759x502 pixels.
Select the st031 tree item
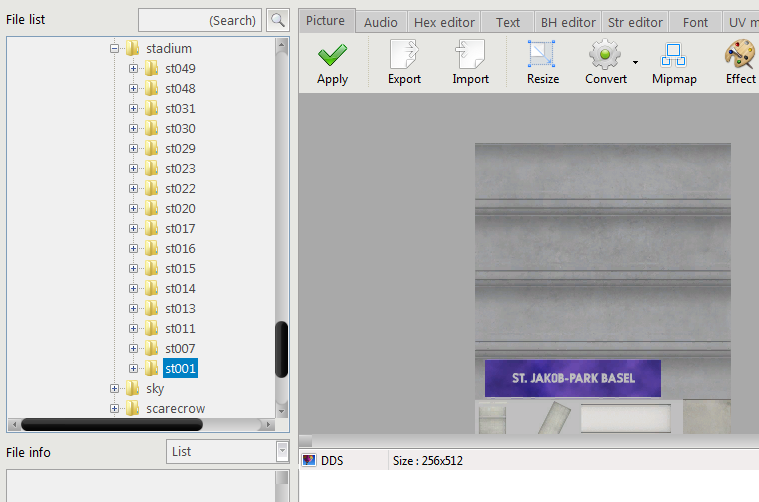[180, 108]
